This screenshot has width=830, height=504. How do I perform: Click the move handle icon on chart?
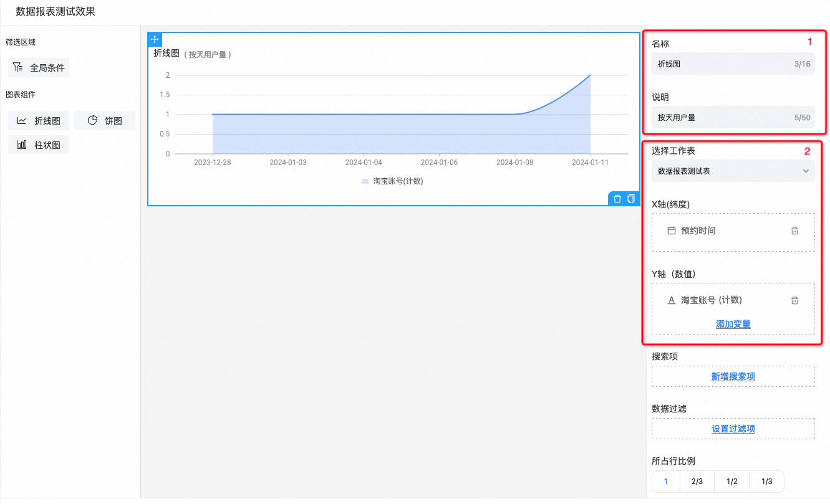155,39
